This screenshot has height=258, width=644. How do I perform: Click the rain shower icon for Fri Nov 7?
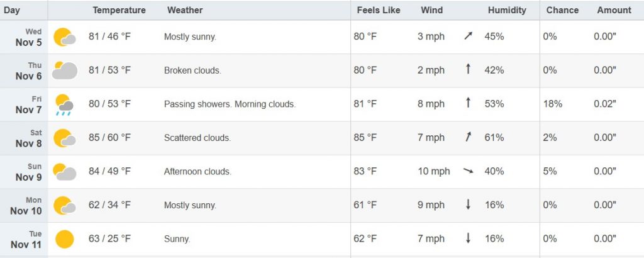coord(64,104)
